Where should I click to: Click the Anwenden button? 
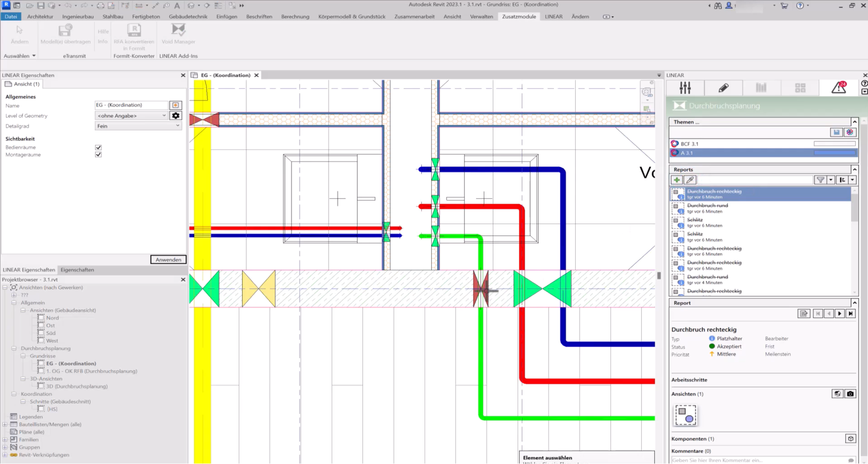[x=168, y=259]
